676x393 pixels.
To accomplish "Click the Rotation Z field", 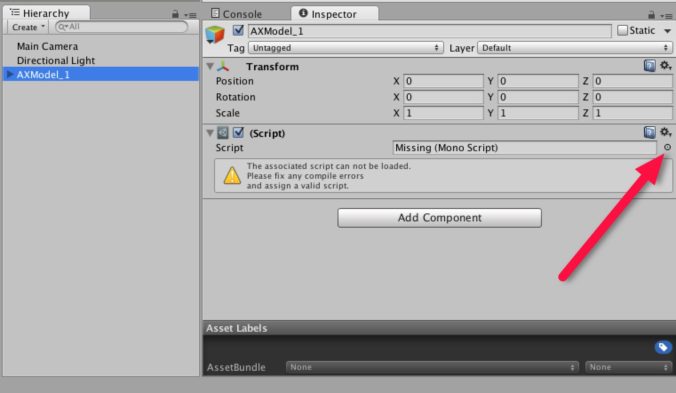I will [632, 97].
